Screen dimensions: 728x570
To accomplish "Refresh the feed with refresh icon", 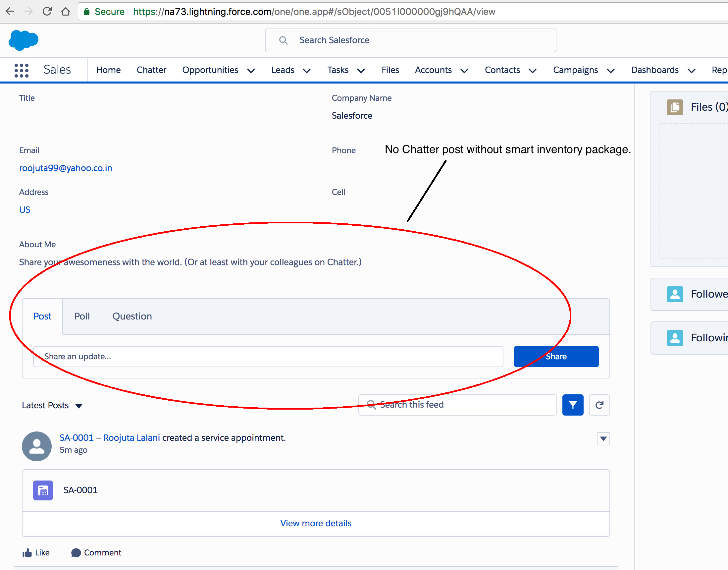I will point(599,405).
